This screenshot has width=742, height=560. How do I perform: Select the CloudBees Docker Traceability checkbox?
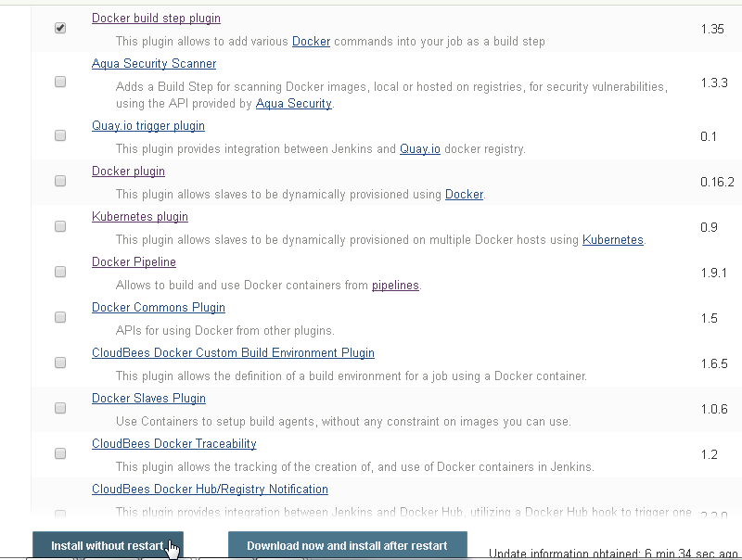[60, 453]
